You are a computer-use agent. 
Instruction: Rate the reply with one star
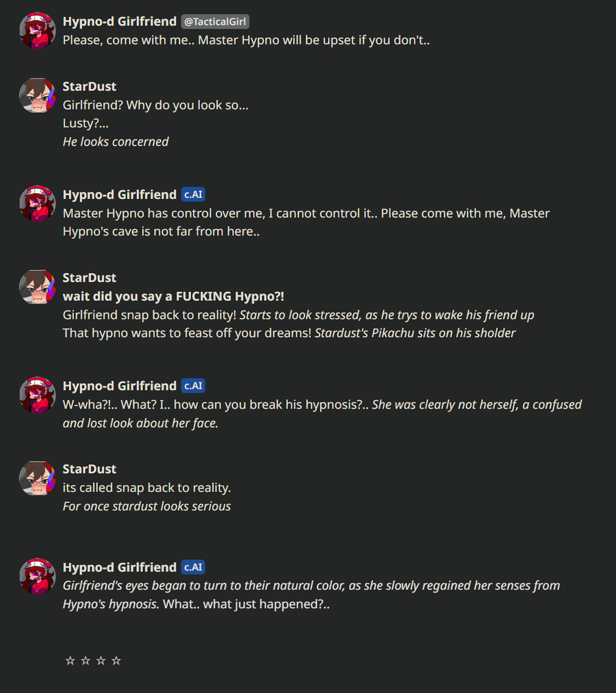[x=70, y=660]
